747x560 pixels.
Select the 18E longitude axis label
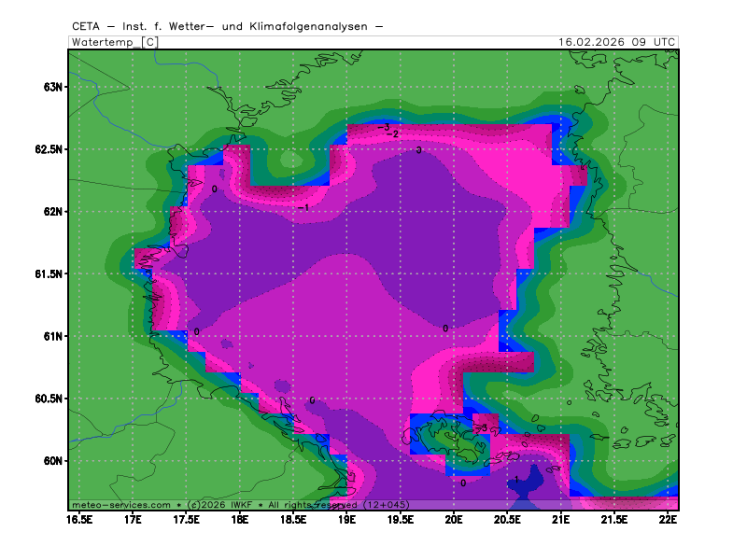pos(240,519)
